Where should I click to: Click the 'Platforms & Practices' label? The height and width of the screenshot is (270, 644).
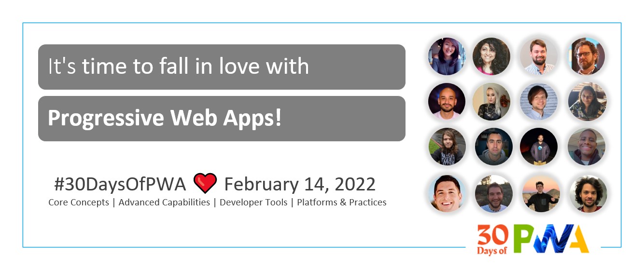pyautogui.click(x=342, y=202)
